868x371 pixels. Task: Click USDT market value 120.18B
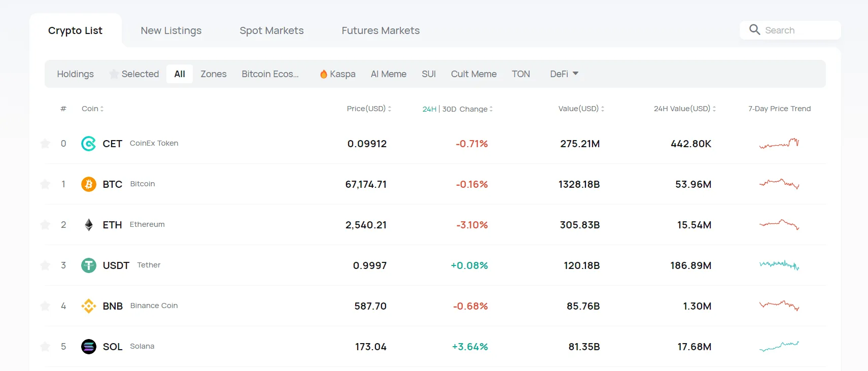(x=582, y=265)
